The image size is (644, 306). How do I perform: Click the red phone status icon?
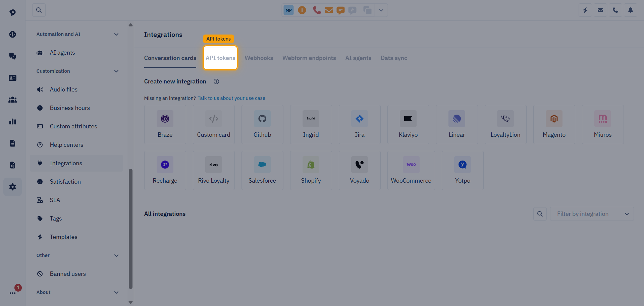click(317, 10)
